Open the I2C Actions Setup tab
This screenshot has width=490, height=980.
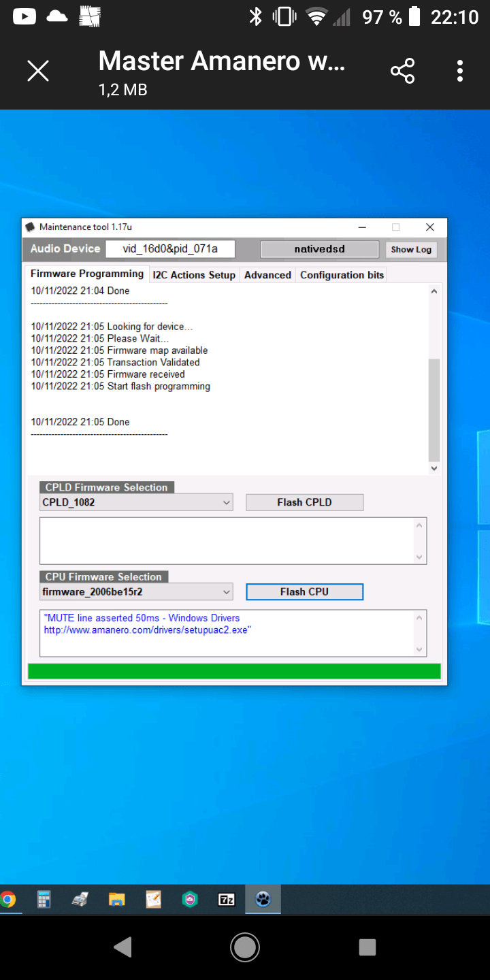(x=194, y=275)
